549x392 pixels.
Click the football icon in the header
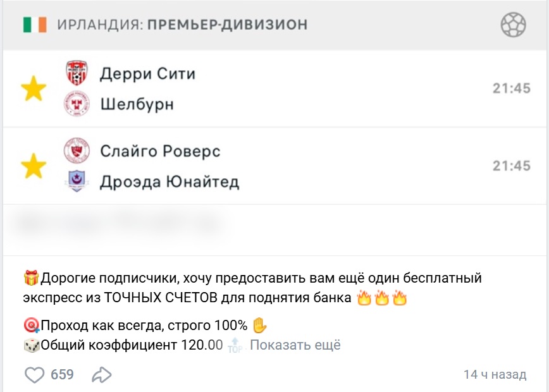click(x=513, y=25)
